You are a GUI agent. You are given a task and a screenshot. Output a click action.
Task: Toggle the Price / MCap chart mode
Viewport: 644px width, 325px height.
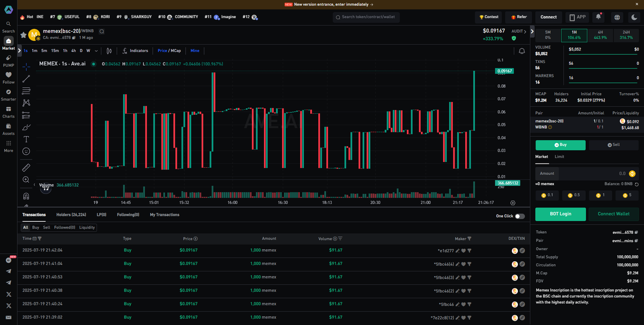169,51
